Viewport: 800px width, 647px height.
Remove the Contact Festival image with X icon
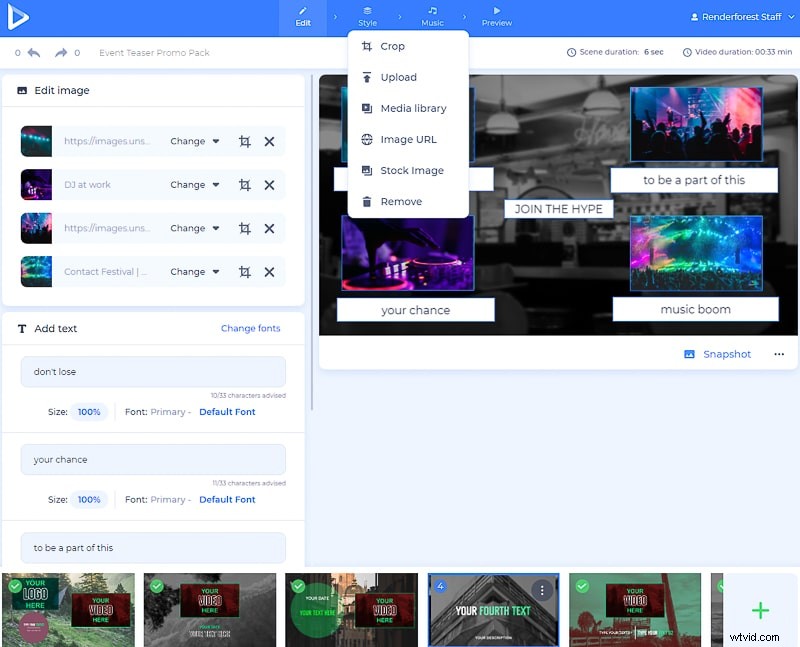click(x=269, y=272)
